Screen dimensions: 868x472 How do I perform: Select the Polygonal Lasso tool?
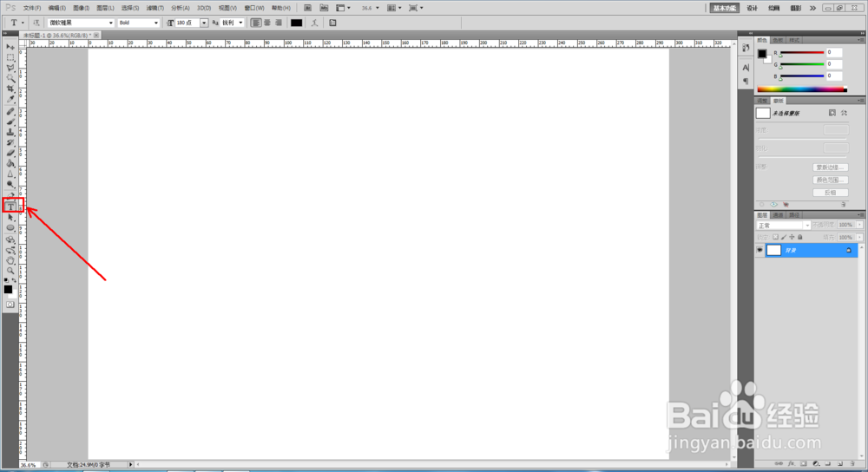(x=10, y=68)
